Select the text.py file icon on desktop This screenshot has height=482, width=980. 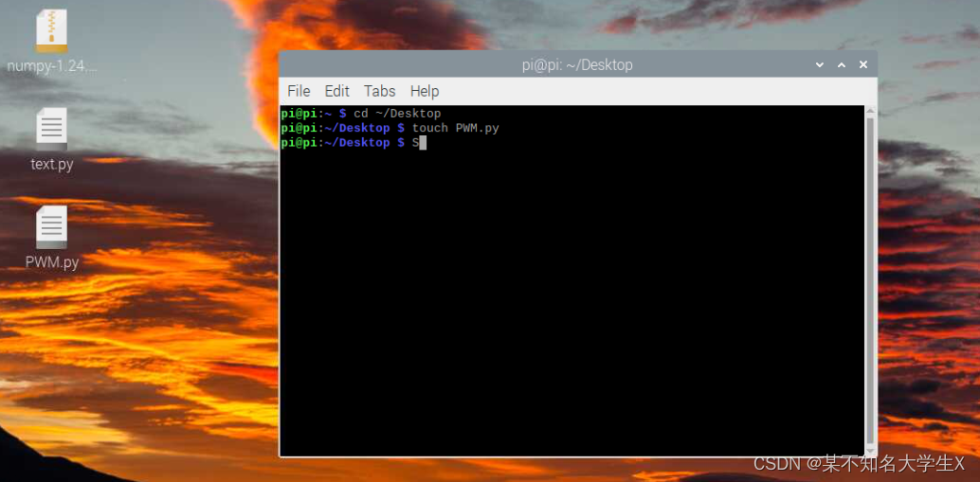51,128
